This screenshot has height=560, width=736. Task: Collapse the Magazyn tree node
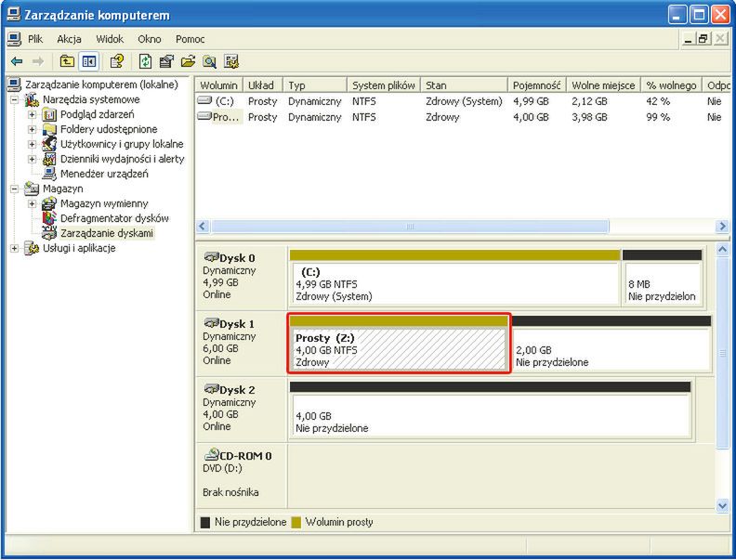coord(15,189)
